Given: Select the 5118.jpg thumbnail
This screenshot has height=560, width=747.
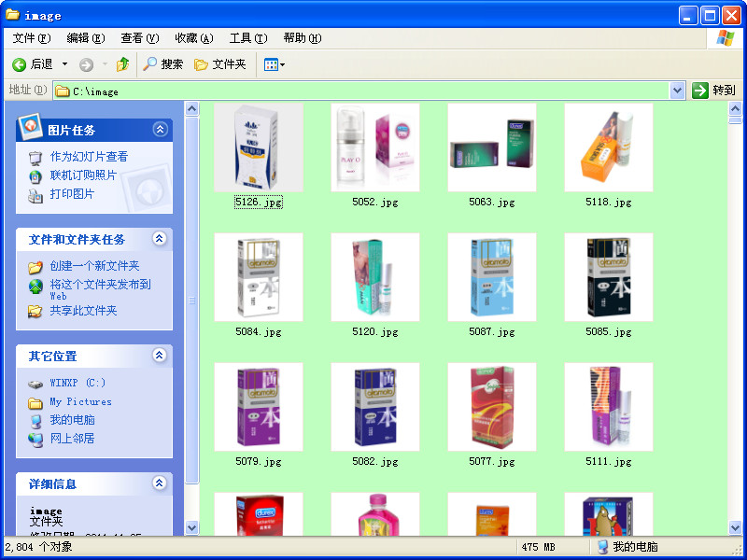Looking at the screenshot, I should click(609, 147).
